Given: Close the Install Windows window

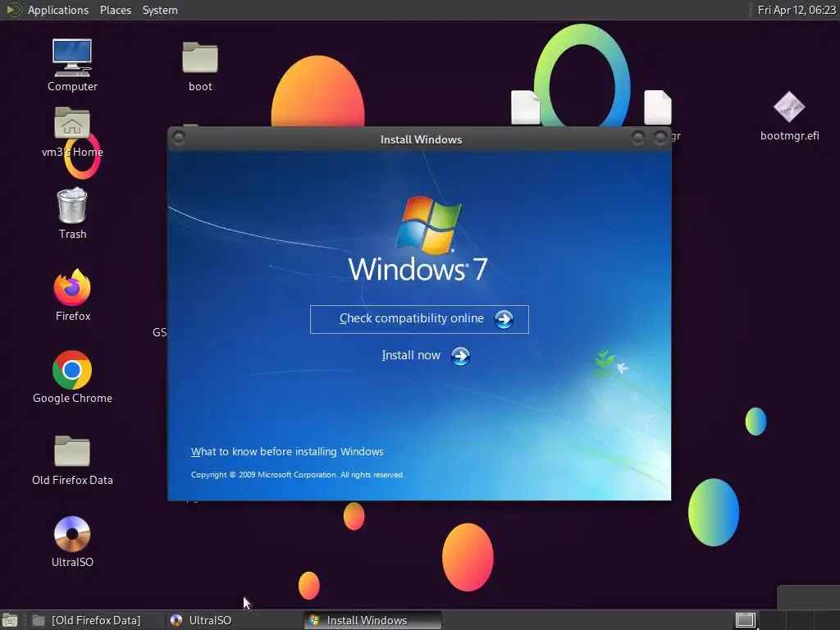Looking at the screenshot, I should coord(660,138).
